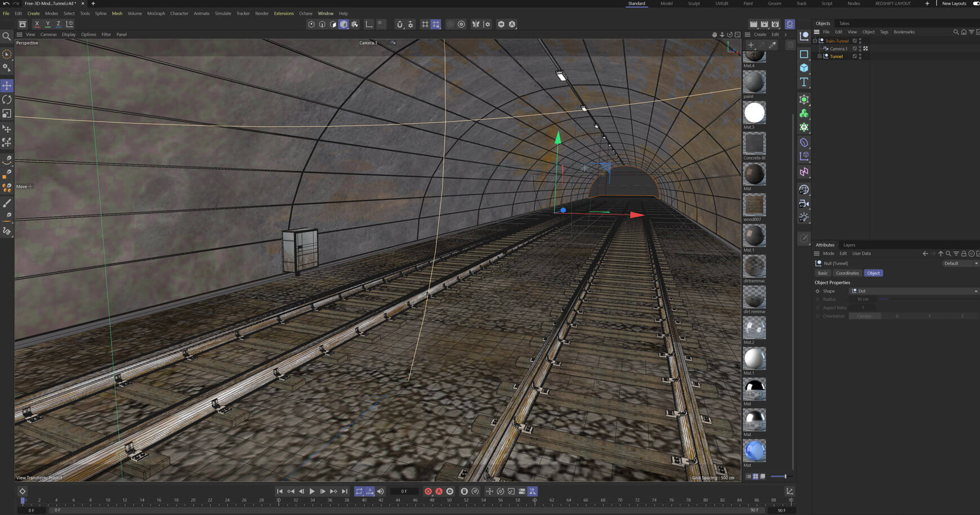Select the Concrete-Bl material thumbnail
This screenshot has height=515, width=980.
[x=754, y=144]
